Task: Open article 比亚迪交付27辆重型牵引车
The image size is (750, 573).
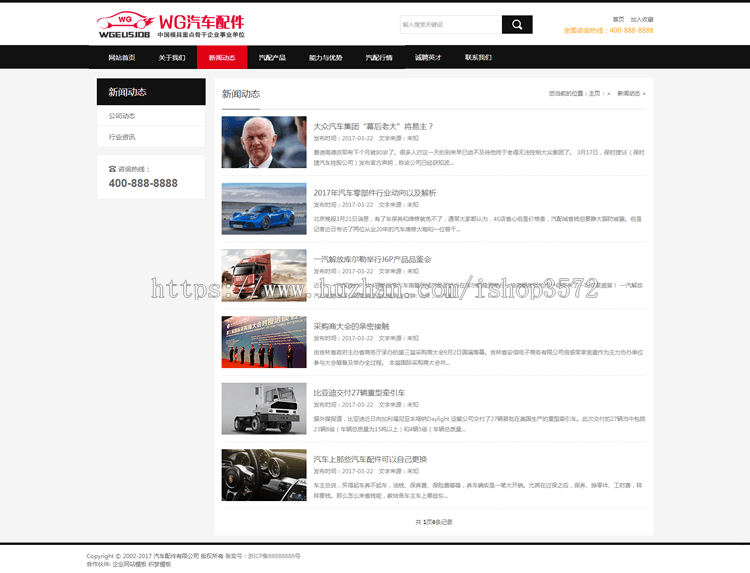Action: click(359, 393)
